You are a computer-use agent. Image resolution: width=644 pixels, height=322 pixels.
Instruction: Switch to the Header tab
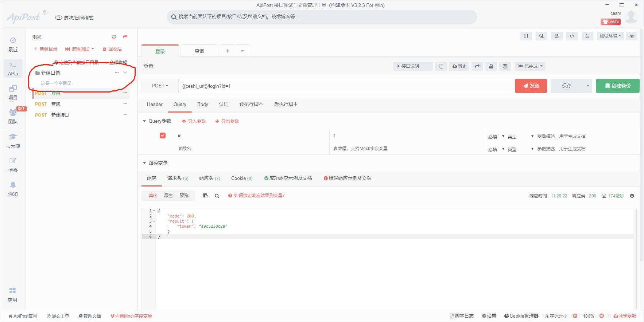click(155, 105)
